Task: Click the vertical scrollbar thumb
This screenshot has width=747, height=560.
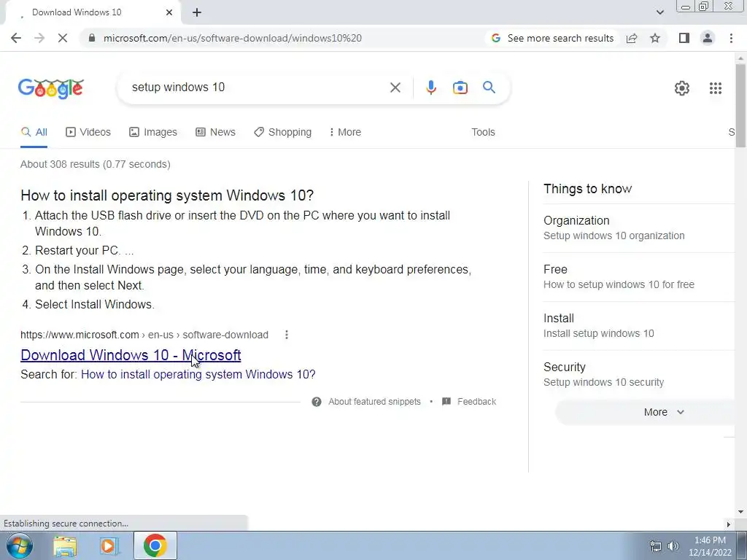Action: 740,106
